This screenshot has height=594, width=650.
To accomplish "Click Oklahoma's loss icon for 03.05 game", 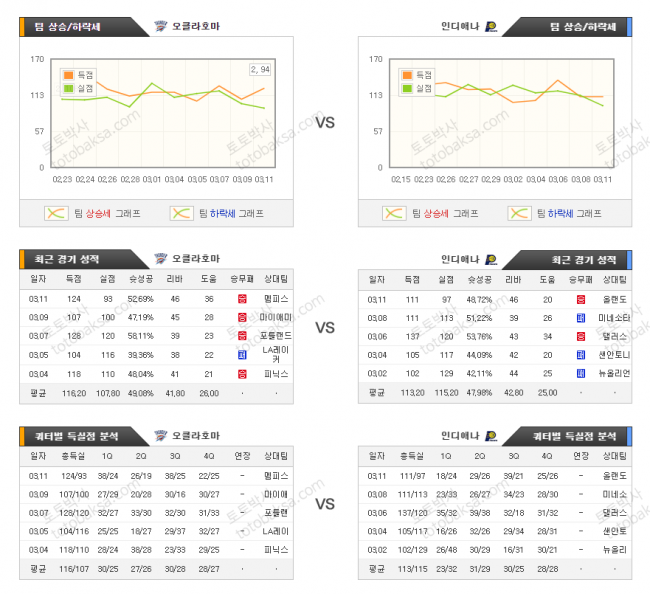I will 242,355.
